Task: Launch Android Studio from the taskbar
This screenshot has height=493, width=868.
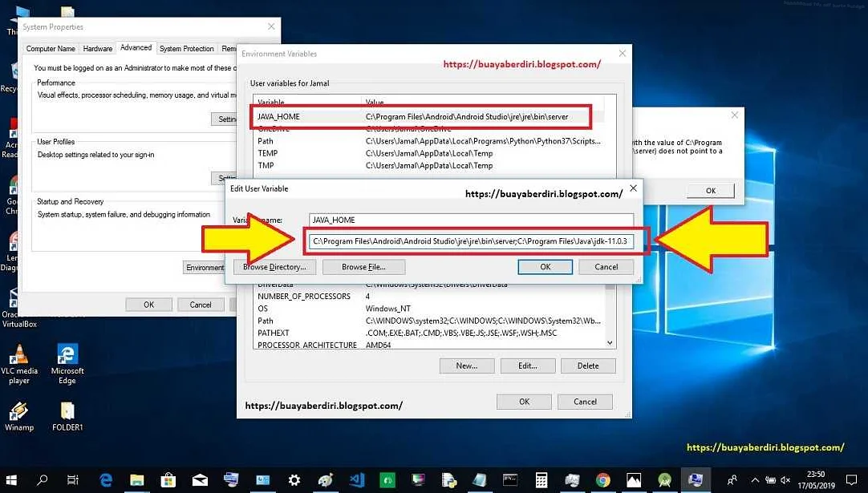Action: (x=664, y=480)
